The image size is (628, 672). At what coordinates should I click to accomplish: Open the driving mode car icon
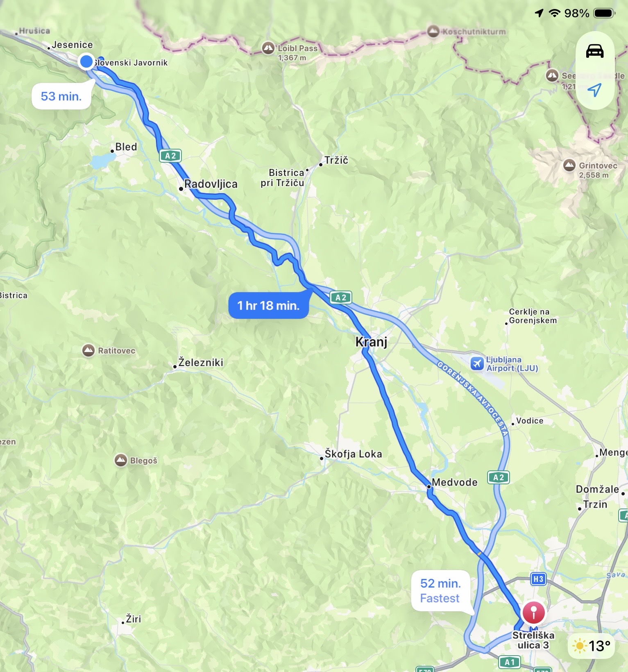coord(595,51)
